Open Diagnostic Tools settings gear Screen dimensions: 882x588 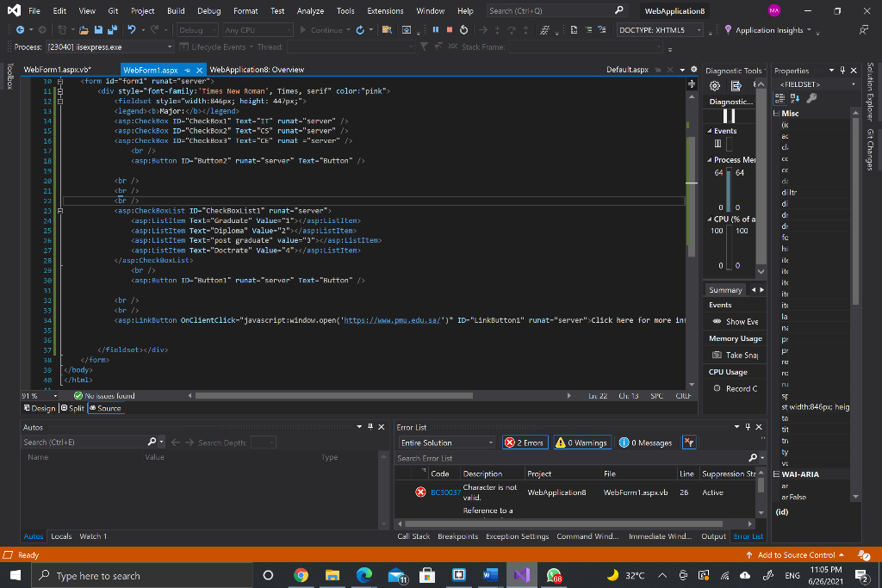(714, 86)
